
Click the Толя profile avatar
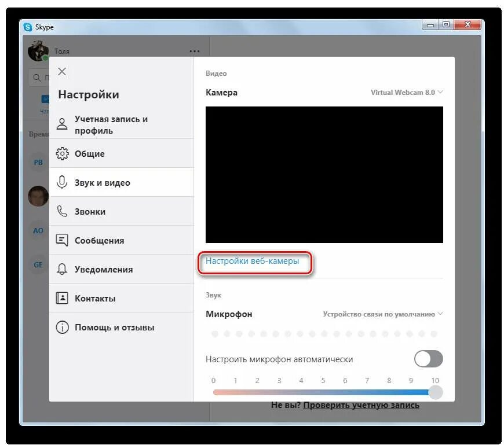pyautogui.click(x=38, y=51)
